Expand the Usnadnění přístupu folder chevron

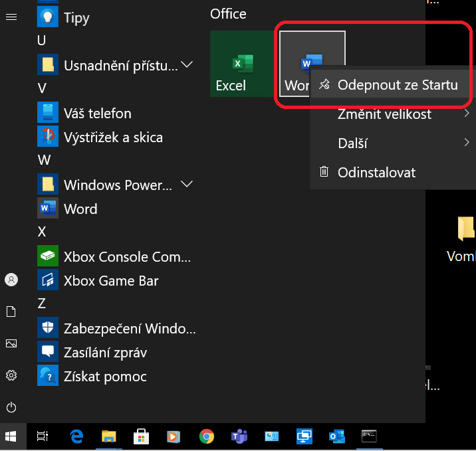tap(187, 64)
